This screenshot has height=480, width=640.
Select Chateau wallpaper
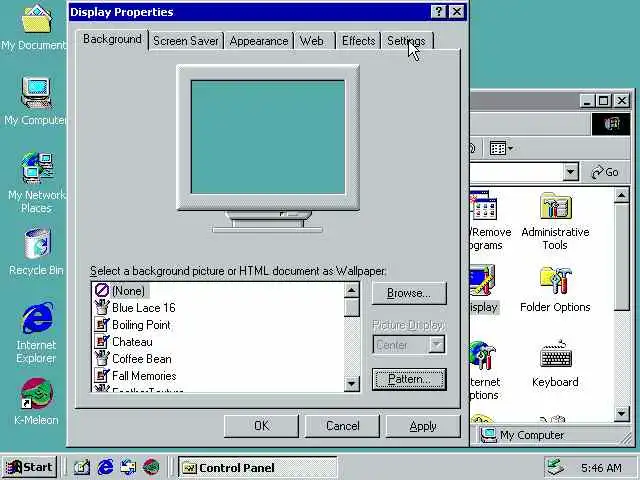(132, 342)
